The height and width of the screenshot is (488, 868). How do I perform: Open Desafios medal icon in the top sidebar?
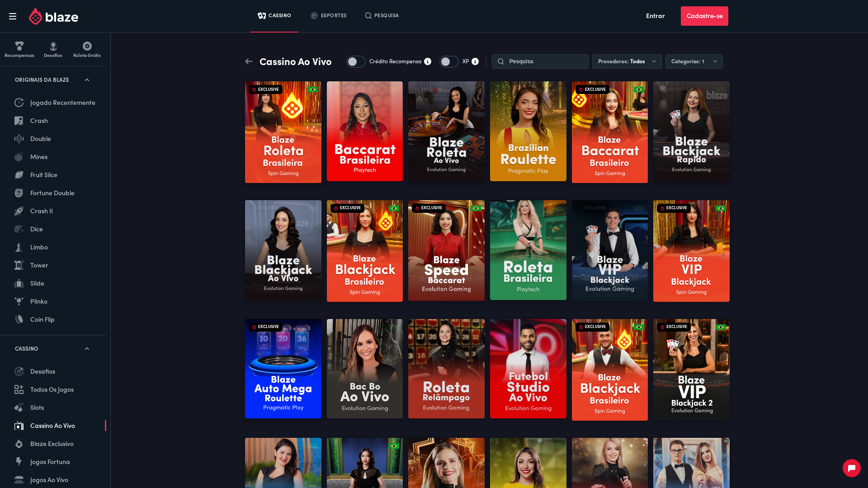pos(53,46)
